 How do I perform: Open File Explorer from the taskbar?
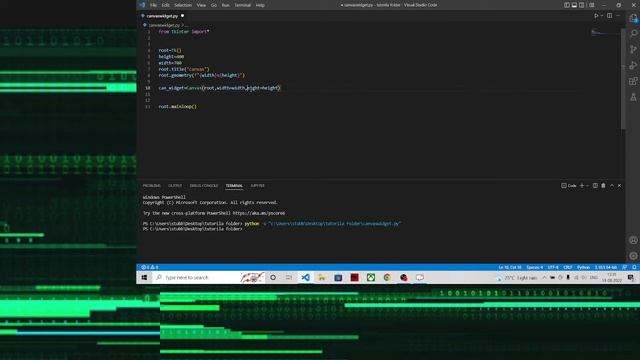322,278
